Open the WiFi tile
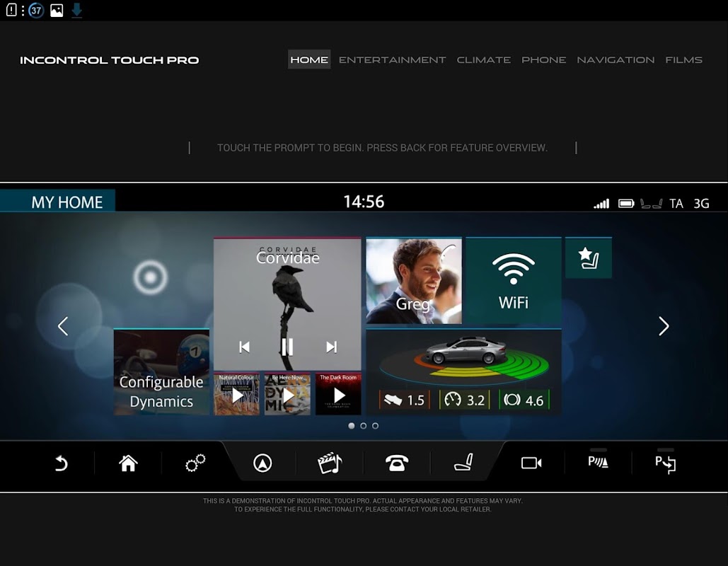Viewport: 728px width, 566px height. pyautogui.click(x=514, y=280)
